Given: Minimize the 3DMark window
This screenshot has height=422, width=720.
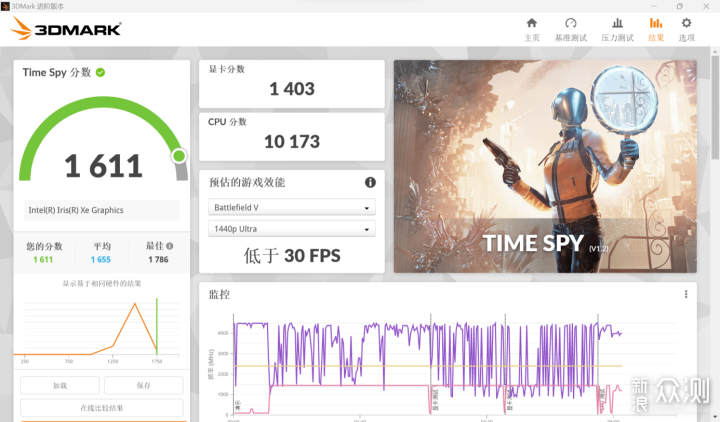Looking at the screenshot, I should (653, 6).
